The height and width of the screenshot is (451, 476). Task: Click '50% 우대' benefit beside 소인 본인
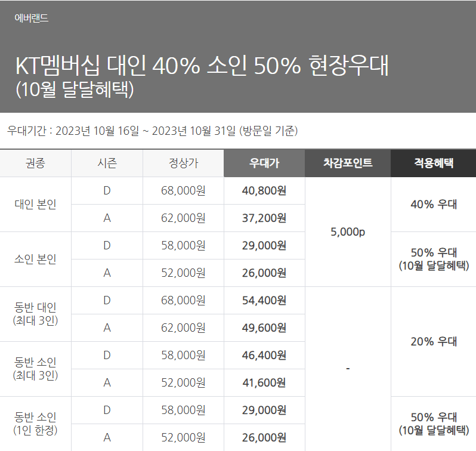434,259
